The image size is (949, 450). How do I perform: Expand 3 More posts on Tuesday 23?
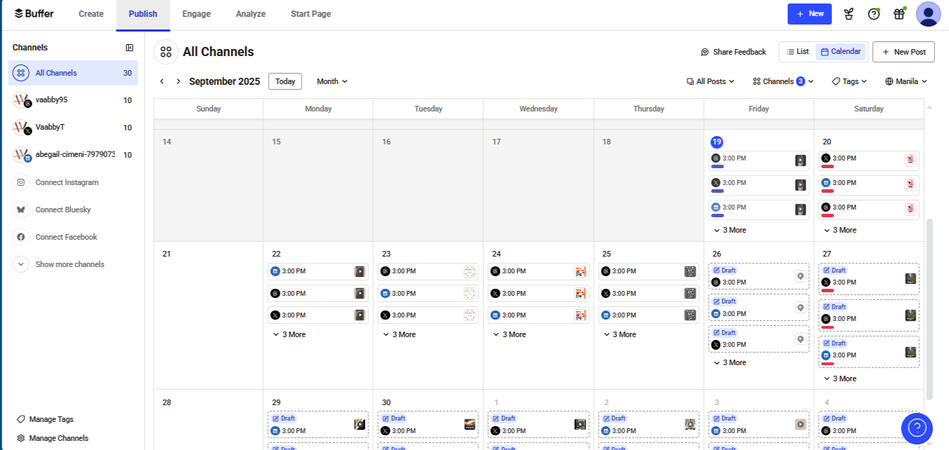click(399, 334)
